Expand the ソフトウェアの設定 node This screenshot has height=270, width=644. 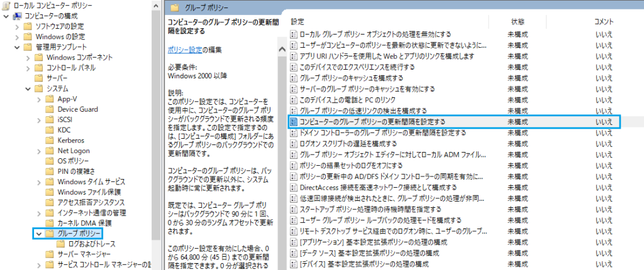(x=17, y=26)
